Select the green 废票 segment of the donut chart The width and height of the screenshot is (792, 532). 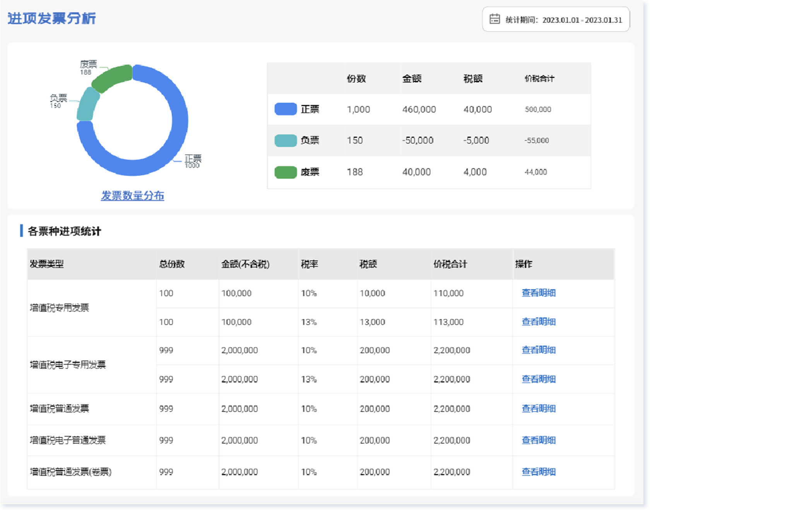point(112,78)
